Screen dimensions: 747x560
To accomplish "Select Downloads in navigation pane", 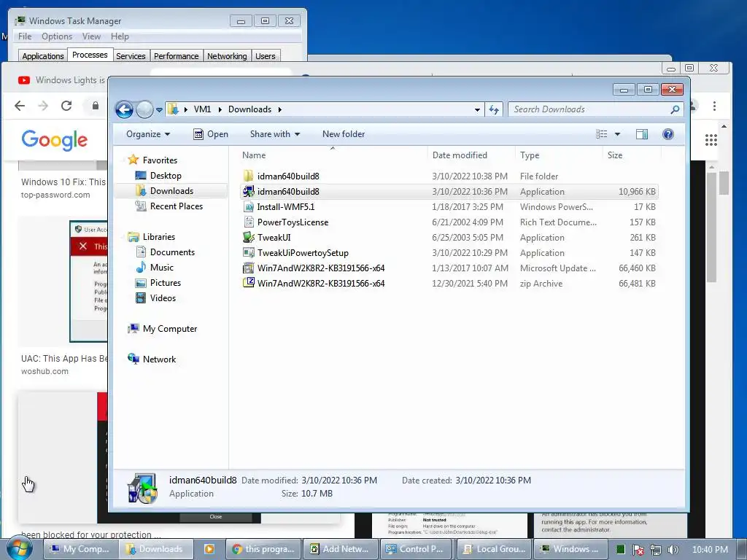I will (x=165, y=191).
